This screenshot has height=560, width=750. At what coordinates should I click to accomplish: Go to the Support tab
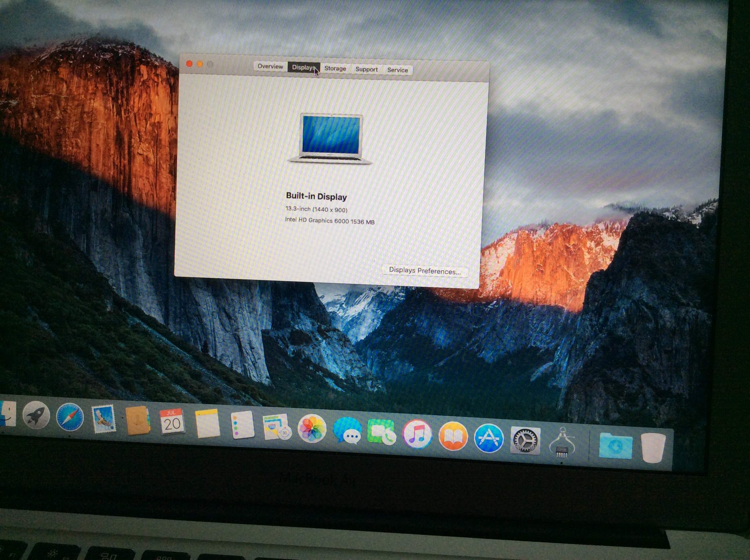point(366,69)
